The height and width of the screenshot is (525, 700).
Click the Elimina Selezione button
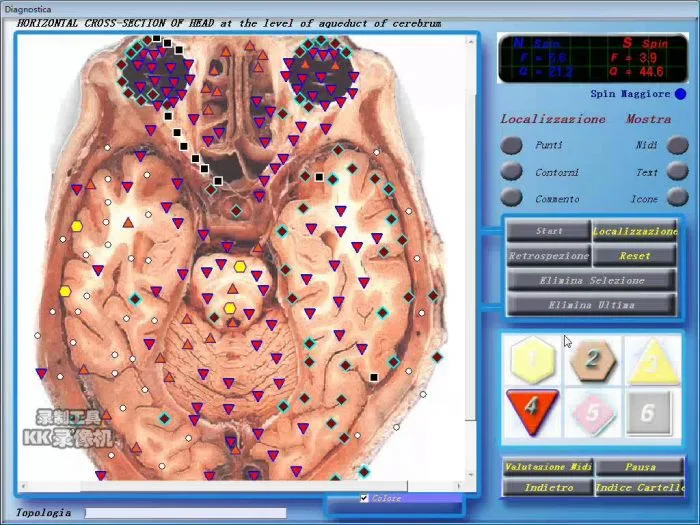(591, 280)
